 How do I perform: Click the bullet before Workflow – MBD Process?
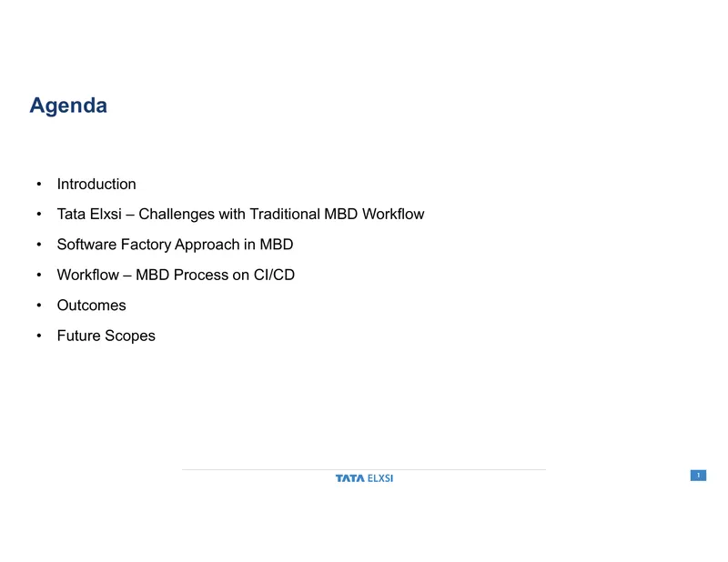[x=39, y=276]
